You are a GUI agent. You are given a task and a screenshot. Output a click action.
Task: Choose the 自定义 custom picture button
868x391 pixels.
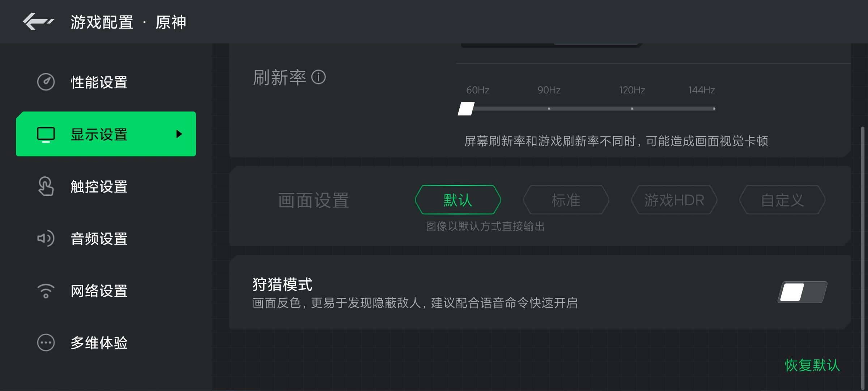[x=782, y=200]
